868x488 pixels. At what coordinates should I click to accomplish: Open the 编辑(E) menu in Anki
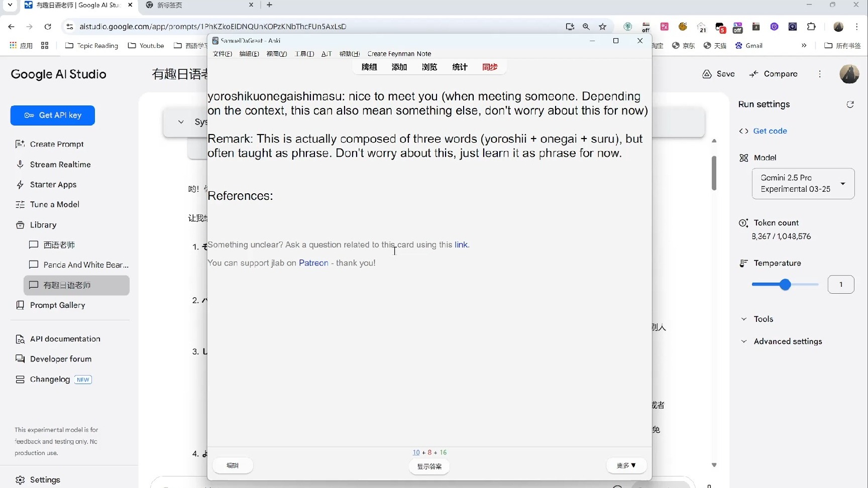pyautogui.click(x=249, y=54)
